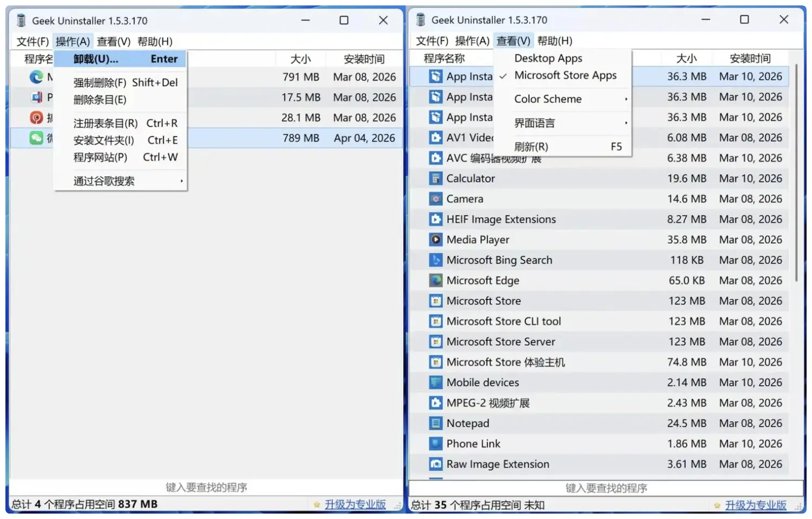The width and height of the screenshot is (812, 519).
Task: Click the Calculator app icon
Action: point(436,178)
